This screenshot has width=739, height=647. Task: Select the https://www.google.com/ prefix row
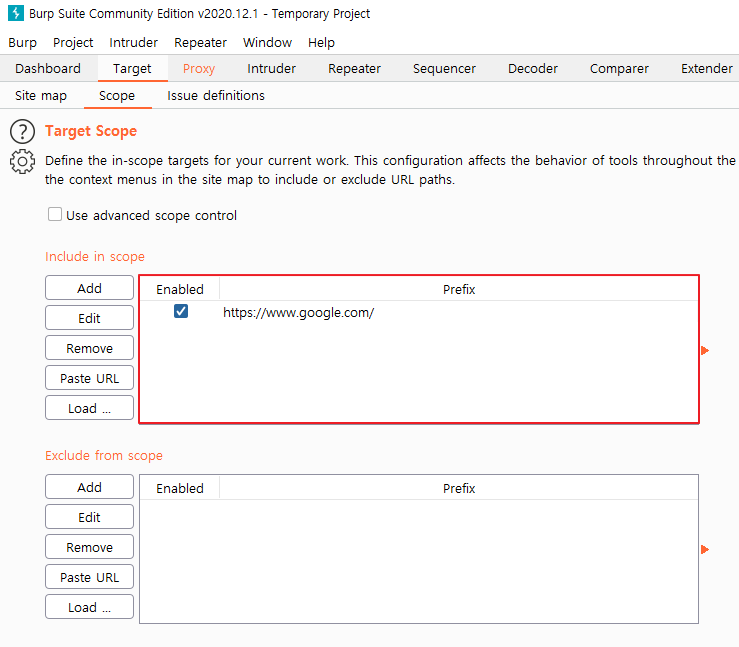click(419, 312)
